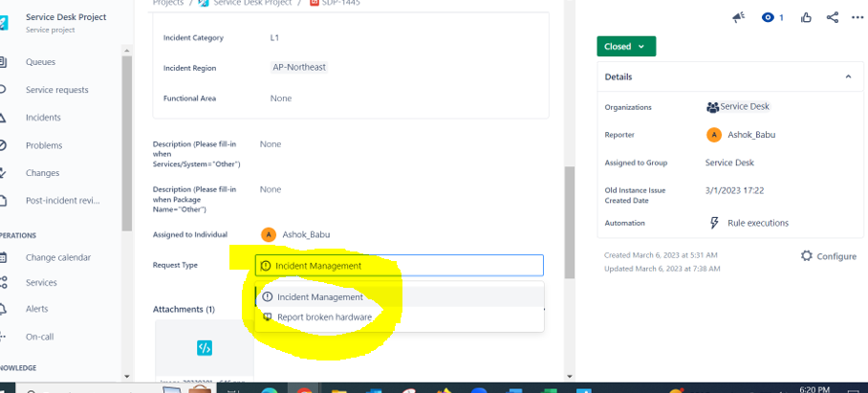This screenshot has height=393, width=868.
Task: Click the Organizations people icon
Action: pos(712,107)
